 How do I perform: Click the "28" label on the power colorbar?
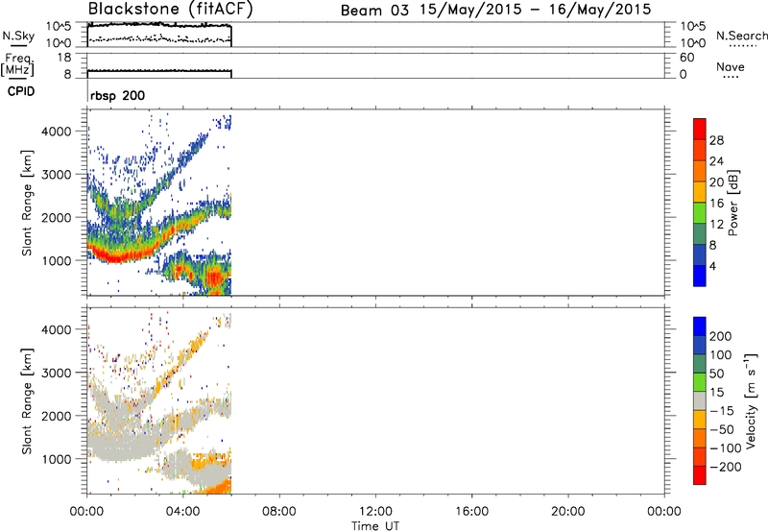click(x=716, y=140)
